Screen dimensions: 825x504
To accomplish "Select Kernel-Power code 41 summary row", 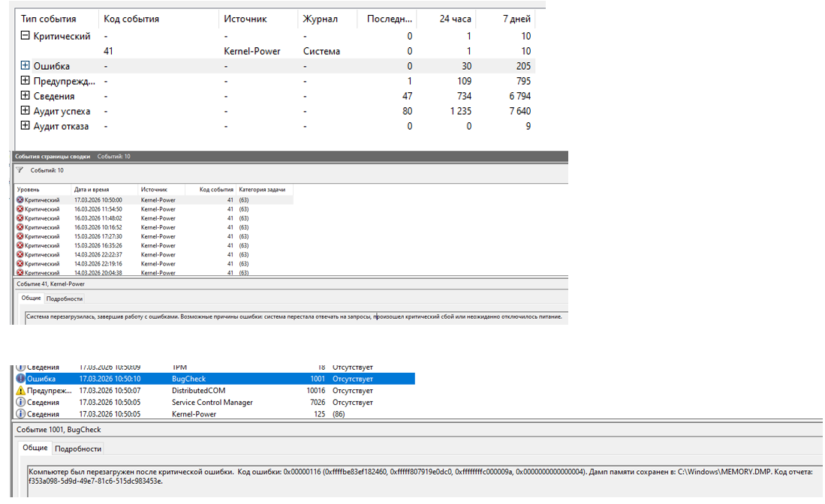I will [x=251, y=51].
